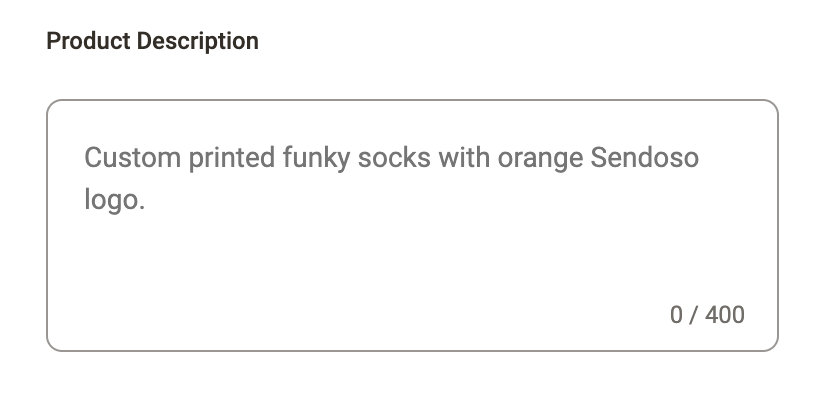This screenshot has width=818, height=398.
Task: Click the word 'printed' inside the text box
Action: click(x=232, y=159)
